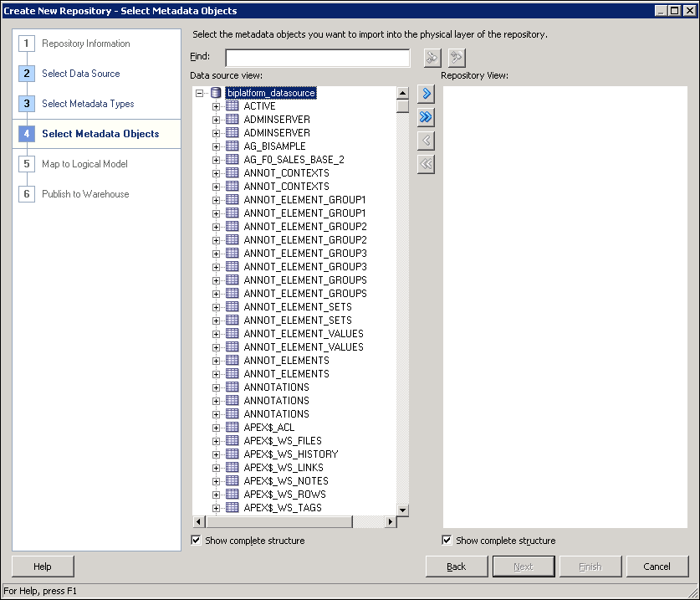Click the Back button
Image resolution: width=700 pixels, height=600 pixels.
[x=457, y=567]
